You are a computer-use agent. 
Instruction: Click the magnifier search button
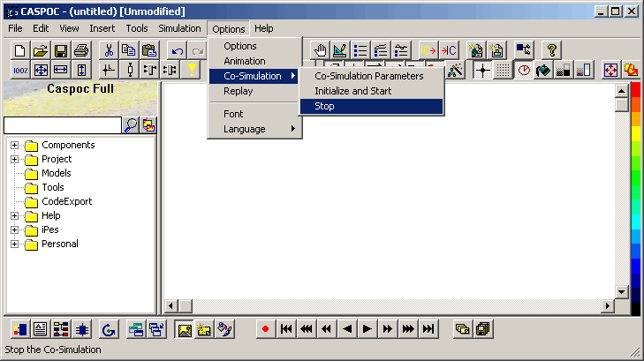coord(131,125)
